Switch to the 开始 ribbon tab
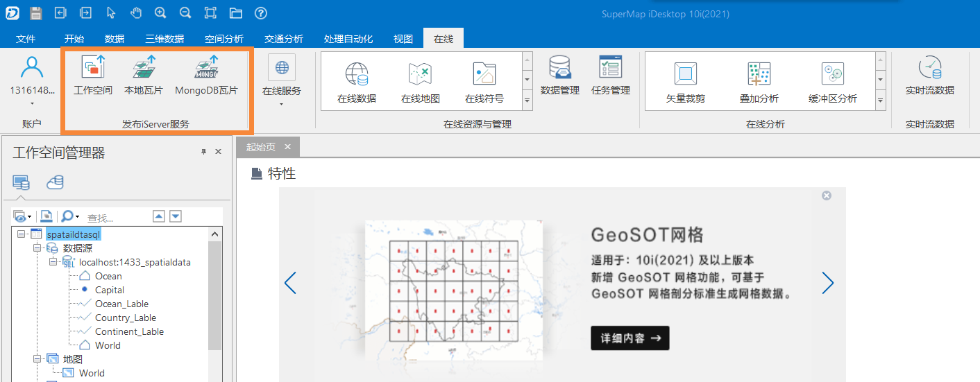Image resolution: width=980 pixels, height=382 pixels. 74,39
